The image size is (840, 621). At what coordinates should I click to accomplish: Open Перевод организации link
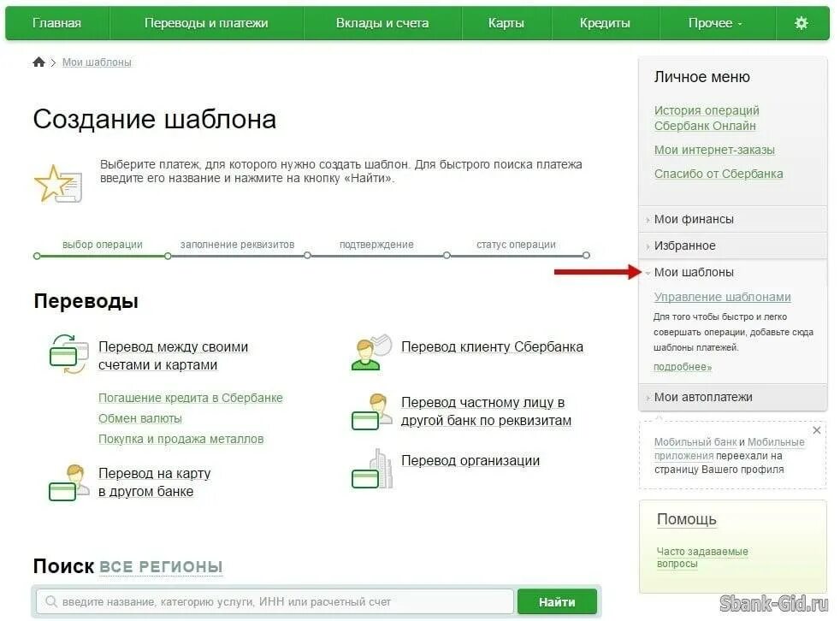[x=470, y=461]
